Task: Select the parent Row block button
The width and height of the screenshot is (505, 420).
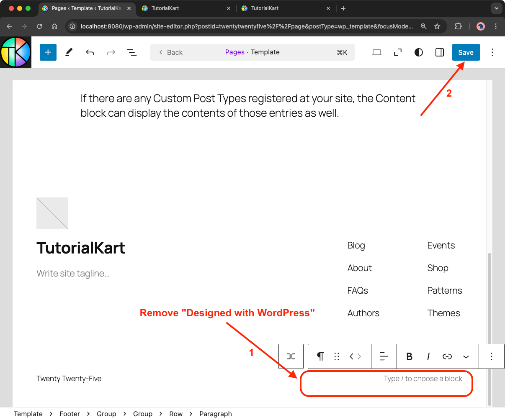Action: coord(291,356)
